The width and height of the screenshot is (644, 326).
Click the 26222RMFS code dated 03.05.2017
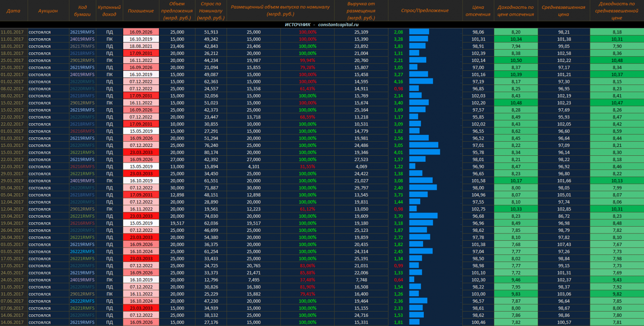click(82, 252)
